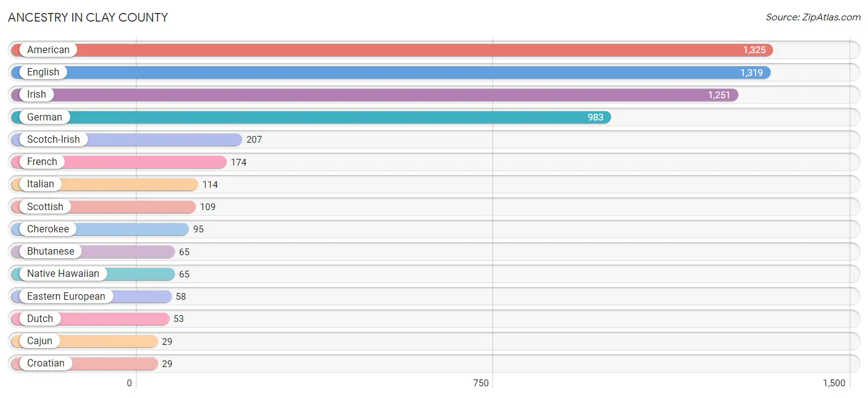Click the Italian bar label
Screen dimensions: 868x398
click(x=41, y=184)
